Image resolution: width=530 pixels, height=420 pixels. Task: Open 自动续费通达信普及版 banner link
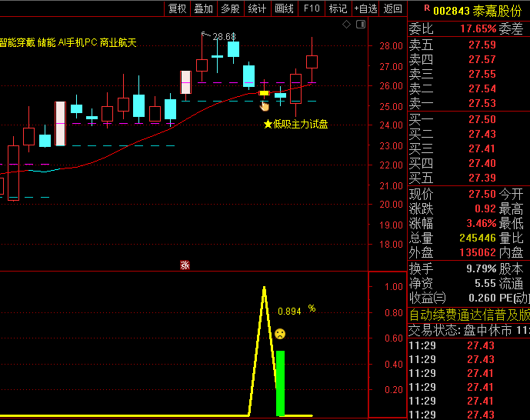coord(469,315)
